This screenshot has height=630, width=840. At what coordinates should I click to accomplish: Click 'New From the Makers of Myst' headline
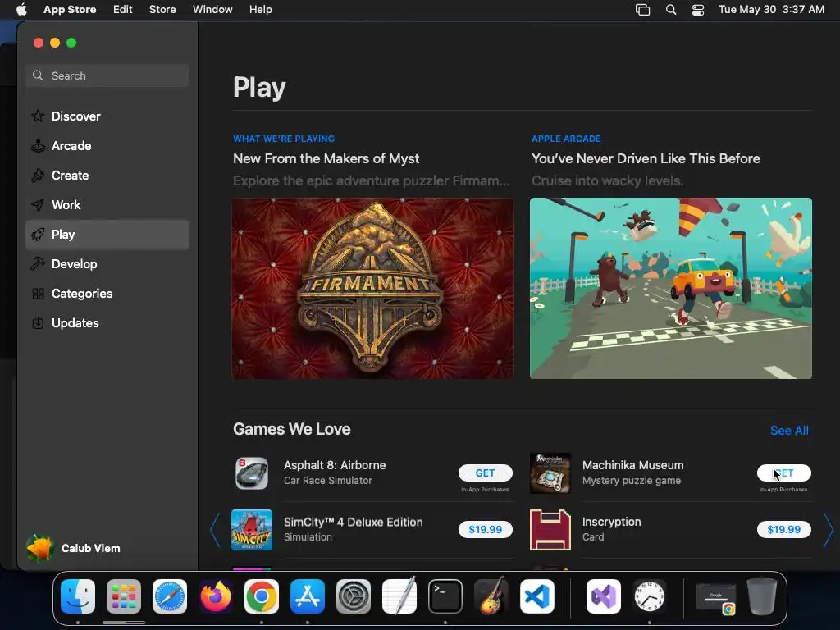(326, 158)
